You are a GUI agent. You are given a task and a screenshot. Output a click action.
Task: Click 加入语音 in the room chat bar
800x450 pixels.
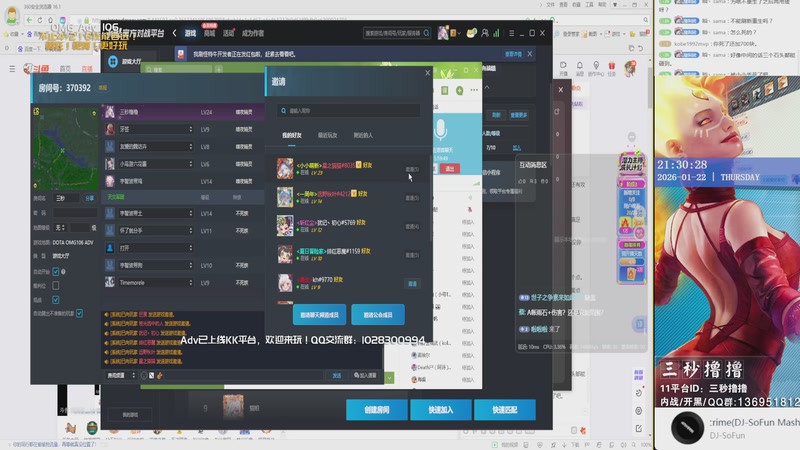[365, 376]
